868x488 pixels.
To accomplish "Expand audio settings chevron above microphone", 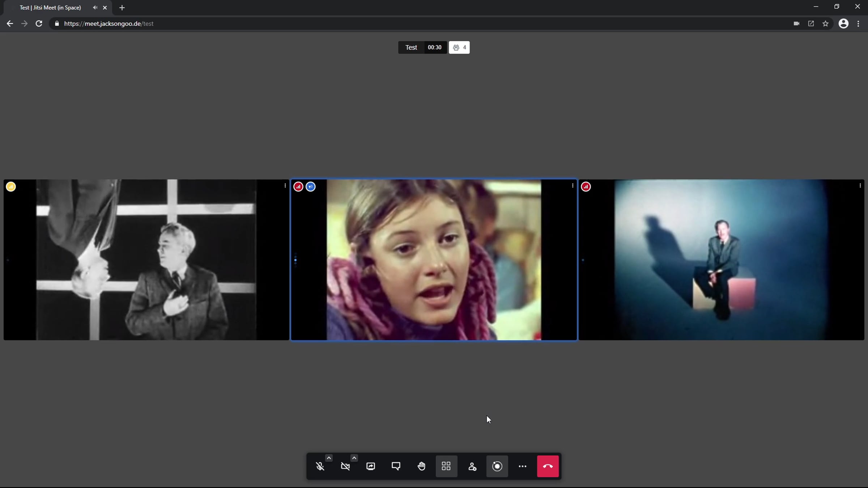I will (329, 458).
